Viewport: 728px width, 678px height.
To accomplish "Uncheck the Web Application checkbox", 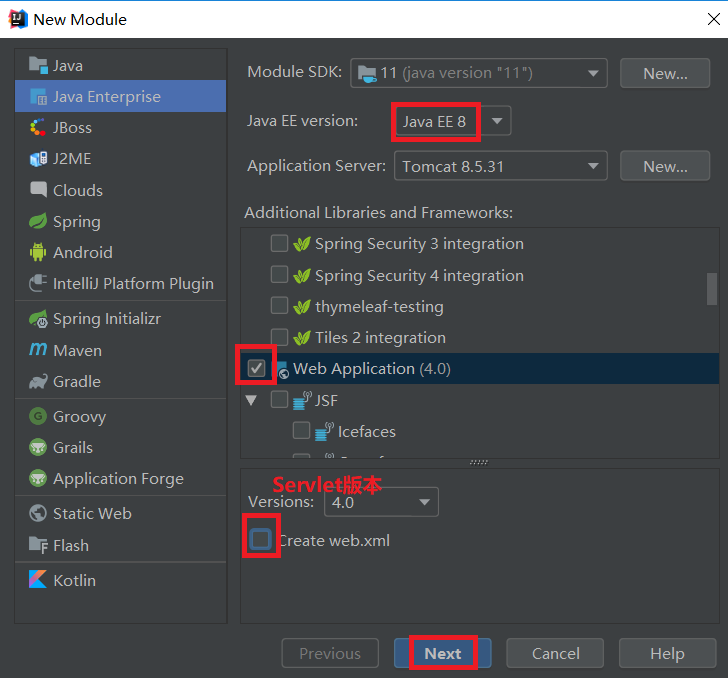I will (x=256, y=368).
